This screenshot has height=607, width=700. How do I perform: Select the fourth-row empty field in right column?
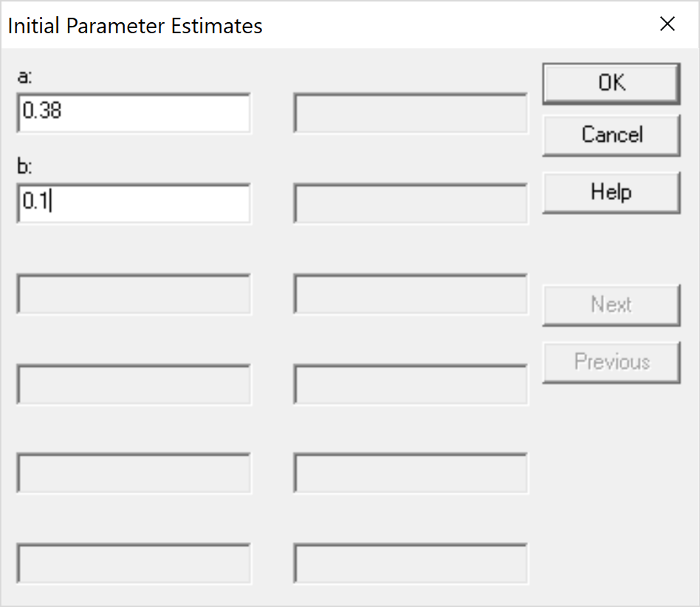click(x=411, y=383)
